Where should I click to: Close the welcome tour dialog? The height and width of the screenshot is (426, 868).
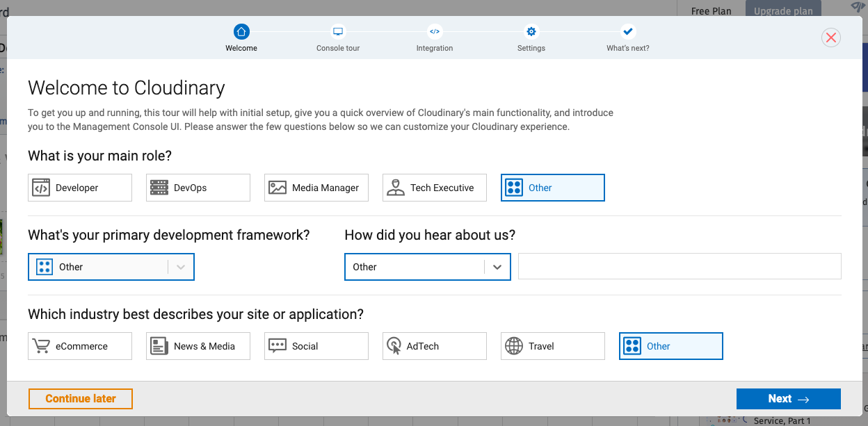[x=830, y=38]
